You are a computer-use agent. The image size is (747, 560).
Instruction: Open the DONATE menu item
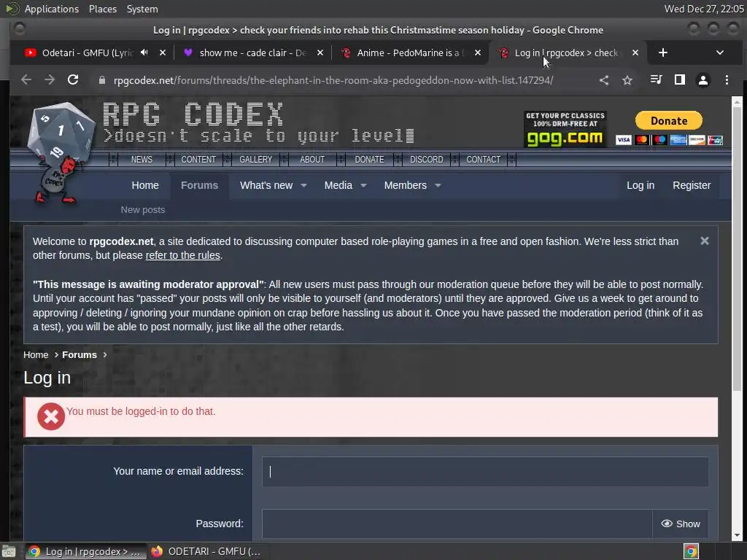(369, 160)
